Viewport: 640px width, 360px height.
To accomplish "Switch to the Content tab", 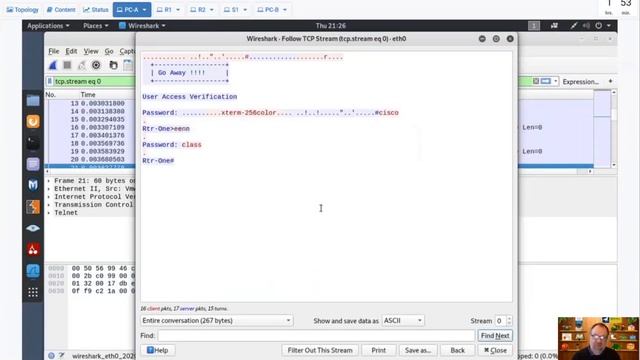I will (x=61, y=9).
